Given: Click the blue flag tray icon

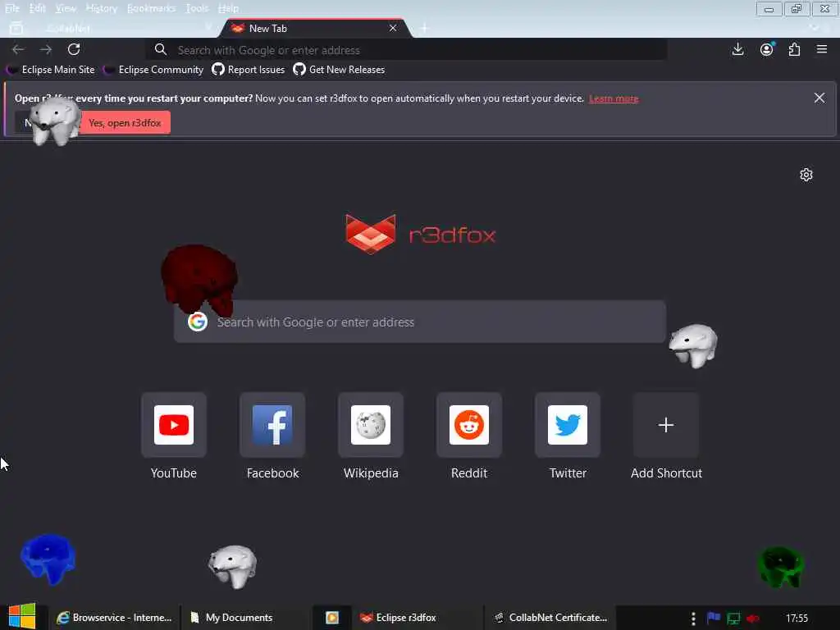Looking at the screenshot, I should [x=714, y=618].
